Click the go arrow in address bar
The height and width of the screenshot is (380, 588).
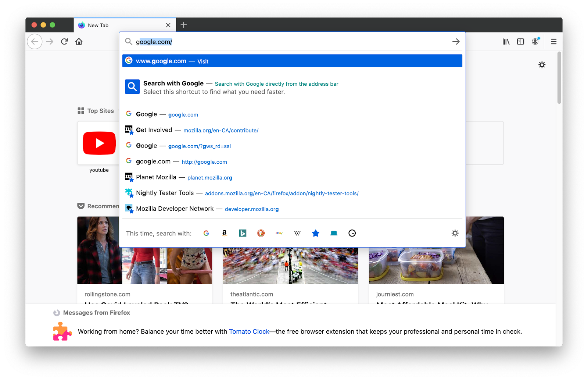pyautogui.click(x=456, y=42)
